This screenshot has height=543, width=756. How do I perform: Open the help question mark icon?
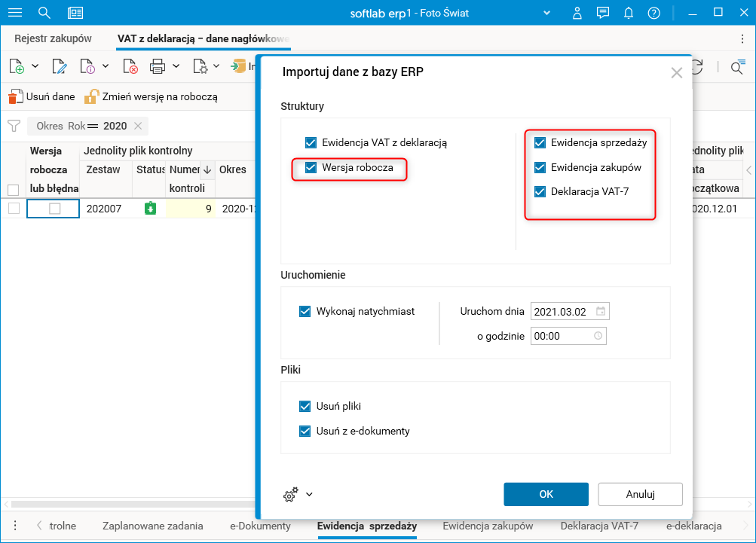(653, 13)
